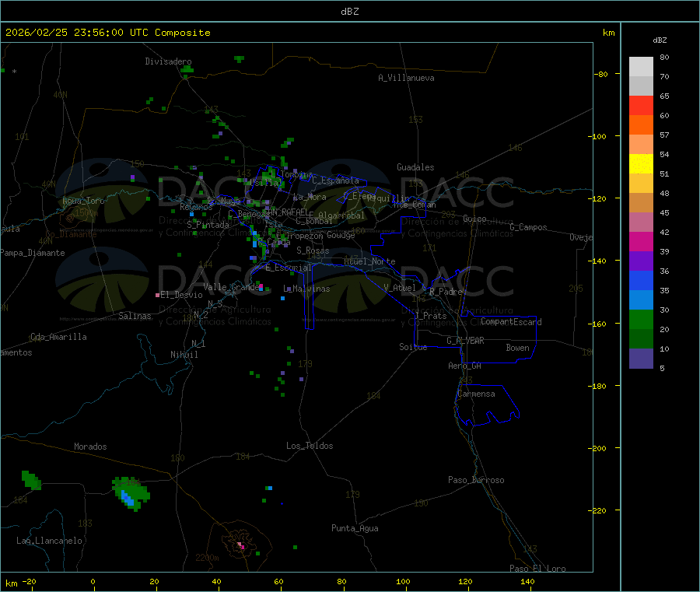Click the Morados location label
The height and width of the screenshot is (592, 700).
click(91, 447)
